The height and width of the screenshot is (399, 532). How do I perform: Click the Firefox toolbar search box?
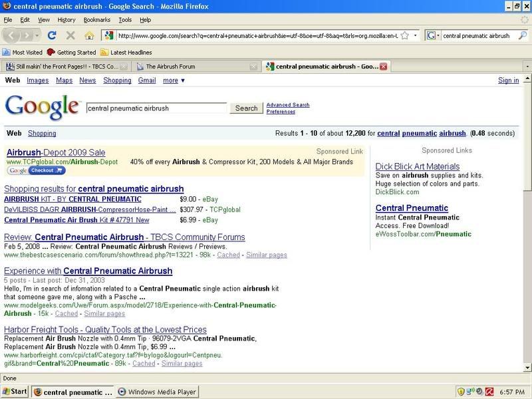479,35
